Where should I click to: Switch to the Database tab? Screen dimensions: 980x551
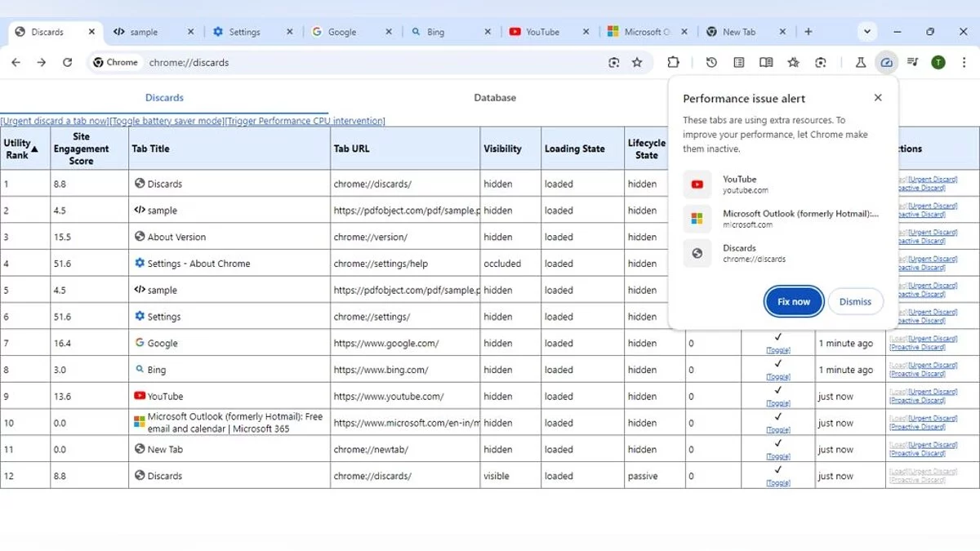tap(495, 98)
